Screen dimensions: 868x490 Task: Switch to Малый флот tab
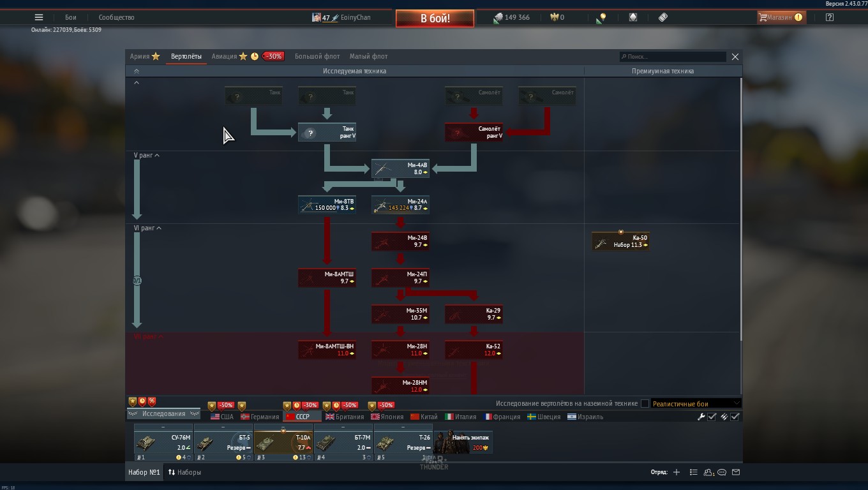[368, 56]
